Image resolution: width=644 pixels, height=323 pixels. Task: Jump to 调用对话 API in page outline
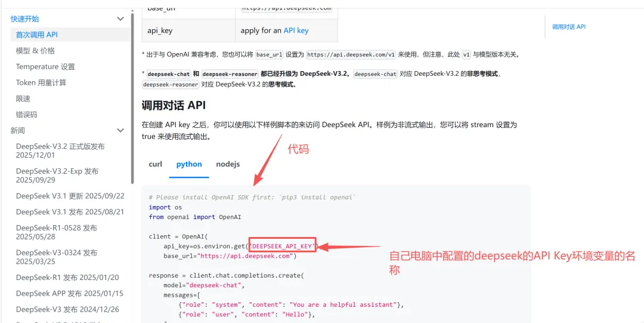(569, 27)
